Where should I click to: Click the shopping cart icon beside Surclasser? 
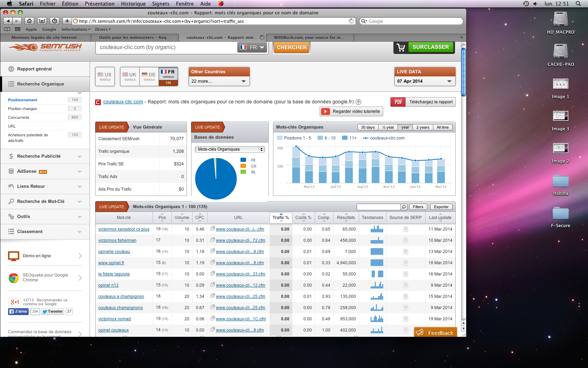(401, 47)
